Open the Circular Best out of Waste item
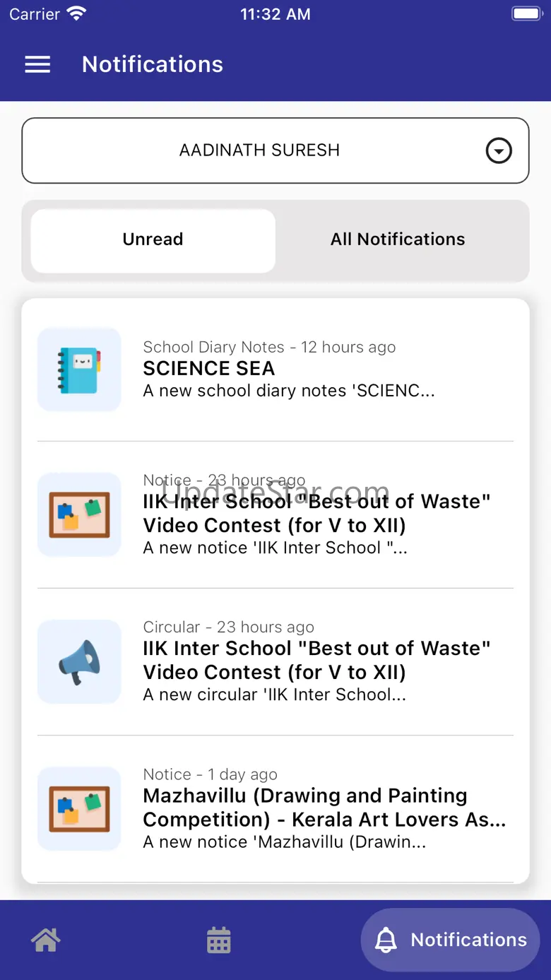The image size is (551, 980). [275, 662]
